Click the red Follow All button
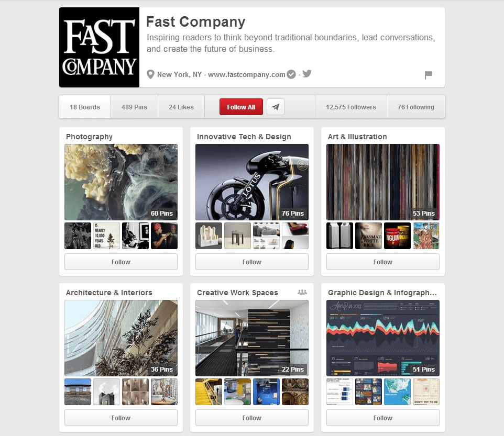 click(241, 107)
